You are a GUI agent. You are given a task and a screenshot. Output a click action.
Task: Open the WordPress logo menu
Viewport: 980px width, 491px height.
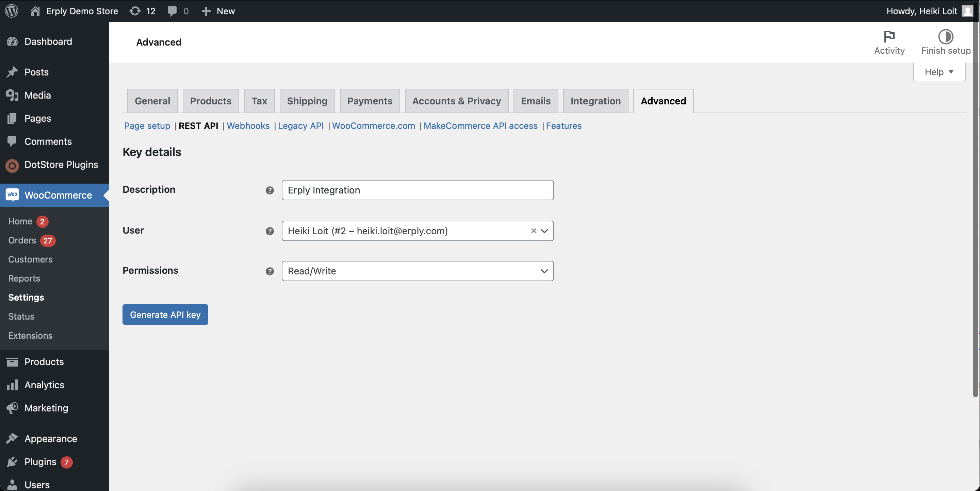coord(12,11)
